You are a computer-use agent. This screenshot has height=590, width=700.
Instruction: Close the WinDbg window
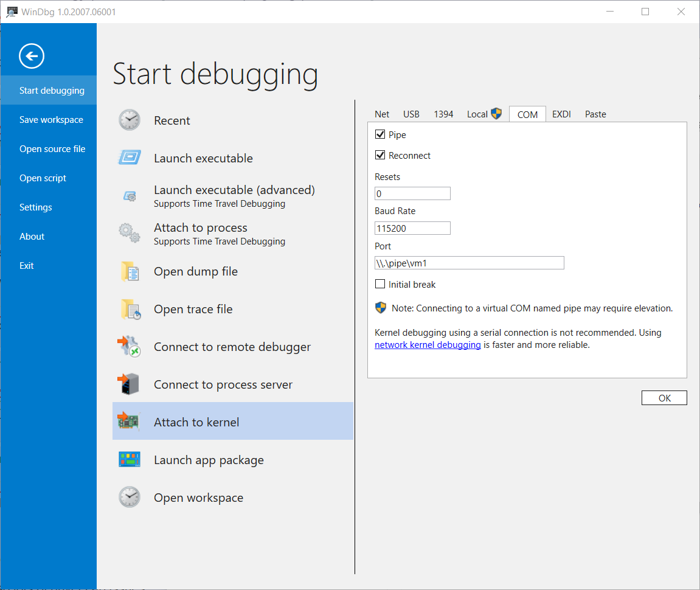(x=681, y=12)
